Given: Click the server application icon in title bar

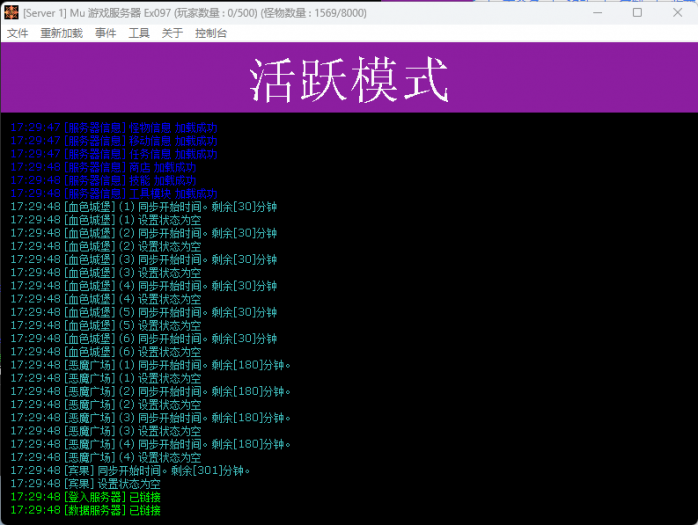Looking at the screenshot, I should coord(11,13).
